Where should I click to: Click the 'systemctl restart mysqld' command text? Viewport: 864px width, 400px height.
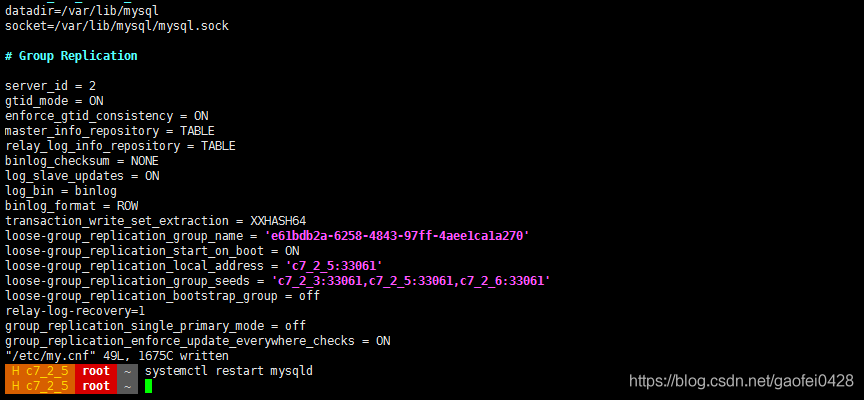click(229, 371)
